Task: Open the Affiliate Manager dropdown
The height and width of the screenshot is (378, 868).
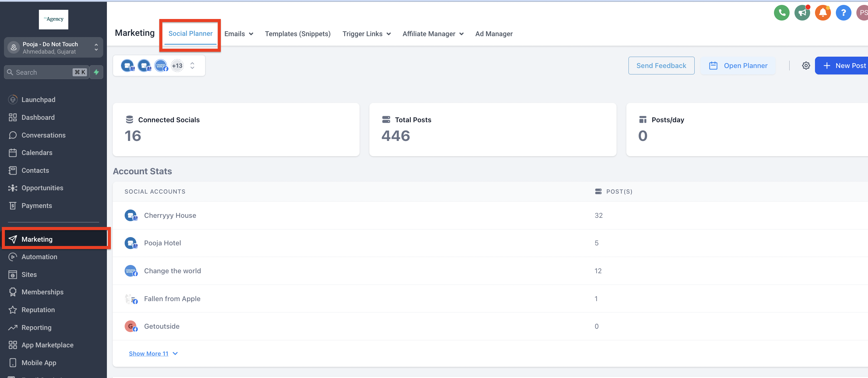Action: [x=433, y=34]
